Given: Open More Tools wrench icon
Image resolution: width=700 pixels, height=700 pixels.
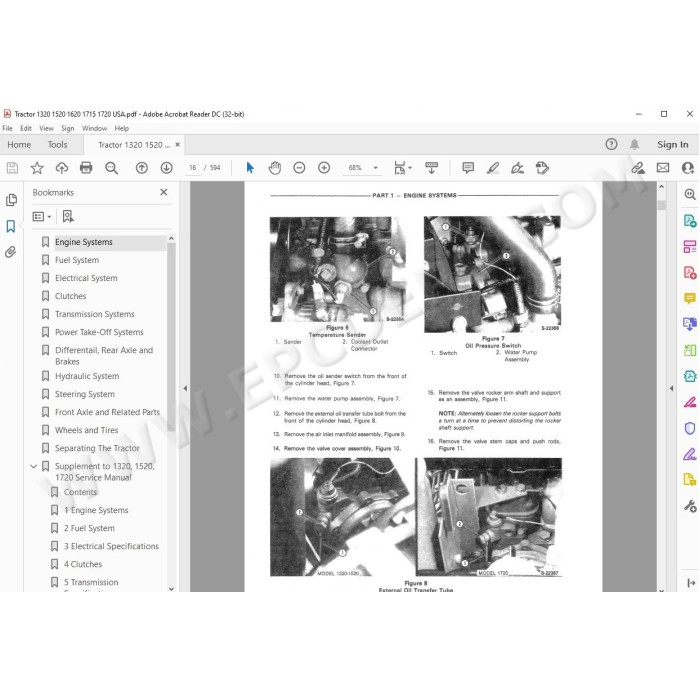Looking at the screenshot, I should (x=690, y=506).
